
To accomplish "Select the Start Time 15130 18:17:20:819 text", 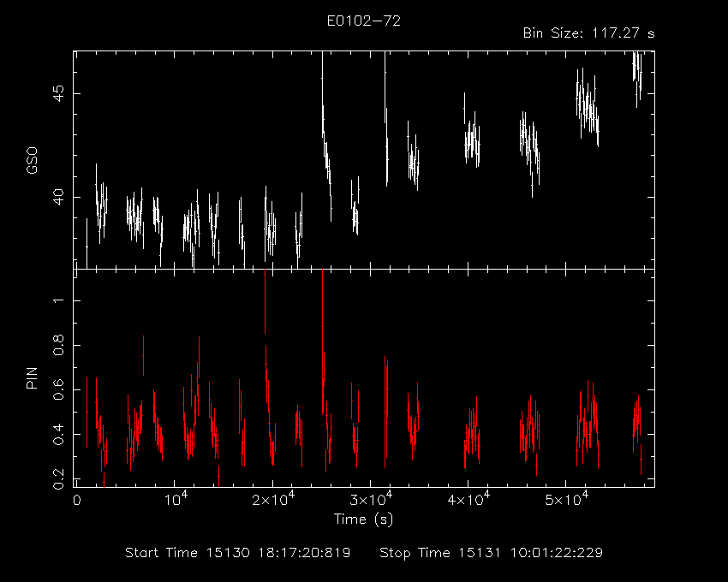I will pyautogui.click(x=238, y=553).
